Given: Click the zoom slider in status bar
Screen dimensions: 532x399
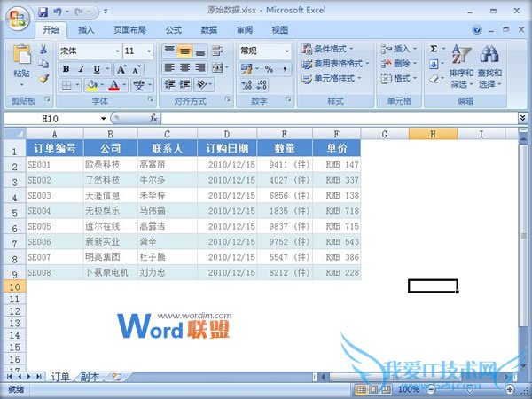Looking at the screenshot, I should coord(470,389).
